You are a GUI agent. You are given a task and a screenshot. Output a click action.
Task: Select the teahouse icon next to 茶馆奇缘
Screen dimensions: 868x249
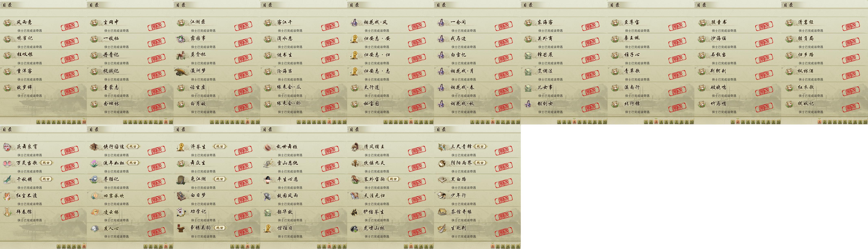[442, 212]
